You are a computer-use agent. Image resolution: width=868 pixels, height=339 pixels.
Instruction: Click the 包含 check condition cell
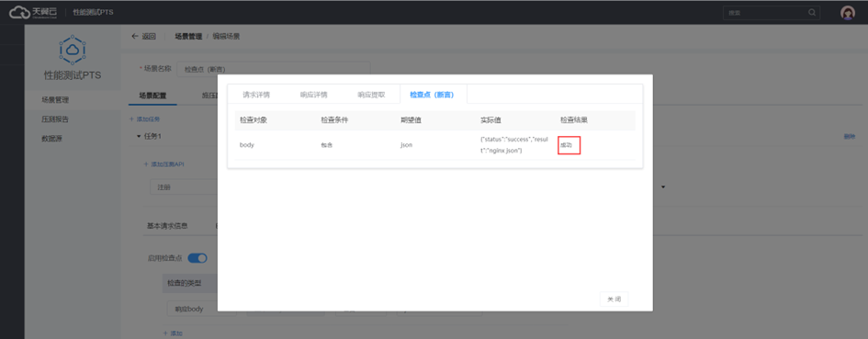(327, 145)
